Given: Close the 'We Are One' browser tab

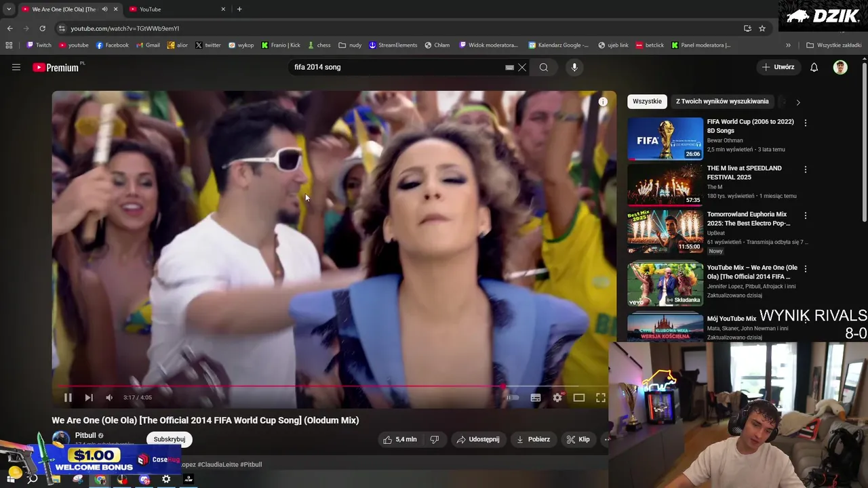Looking at the screenshot, I should point(115,9).
